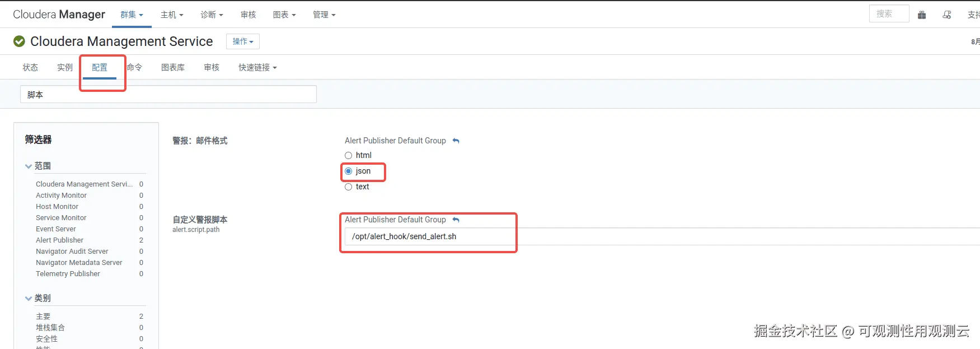Revert custom alert script to default arrow

[456, 220]
